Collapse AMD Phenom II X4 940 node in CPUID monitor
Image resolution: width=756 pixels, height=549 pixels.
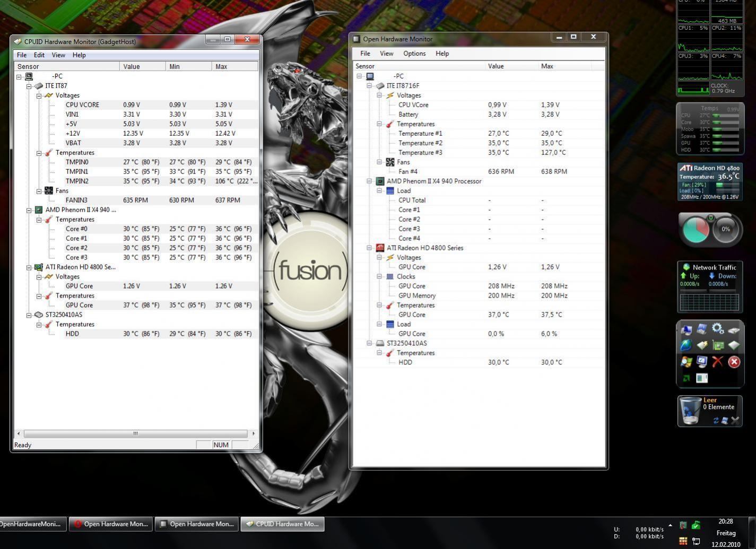29,210
